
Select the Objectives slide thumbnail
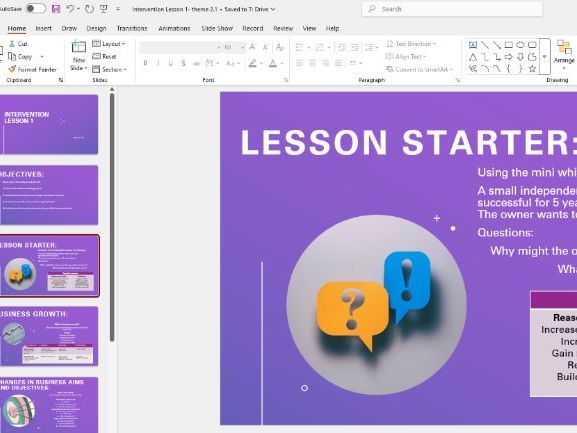(49, 195)
